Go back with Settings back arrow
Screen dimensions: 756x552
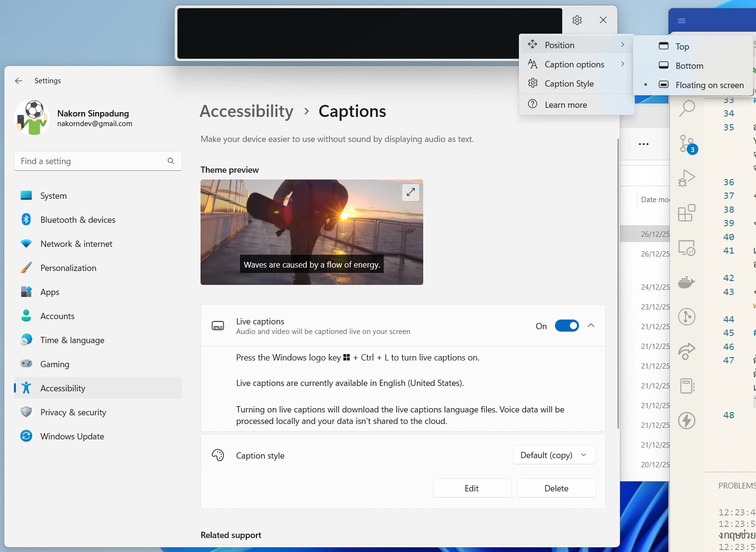19,81
